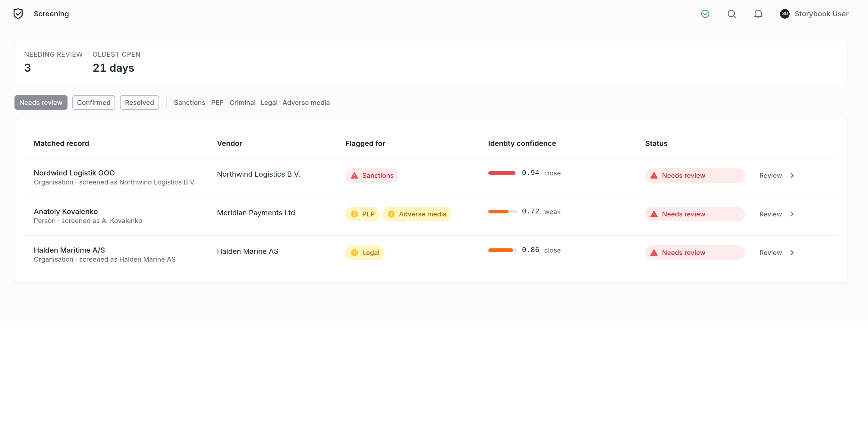Open notifications bell
868x422 pixels.
[758, 14]
